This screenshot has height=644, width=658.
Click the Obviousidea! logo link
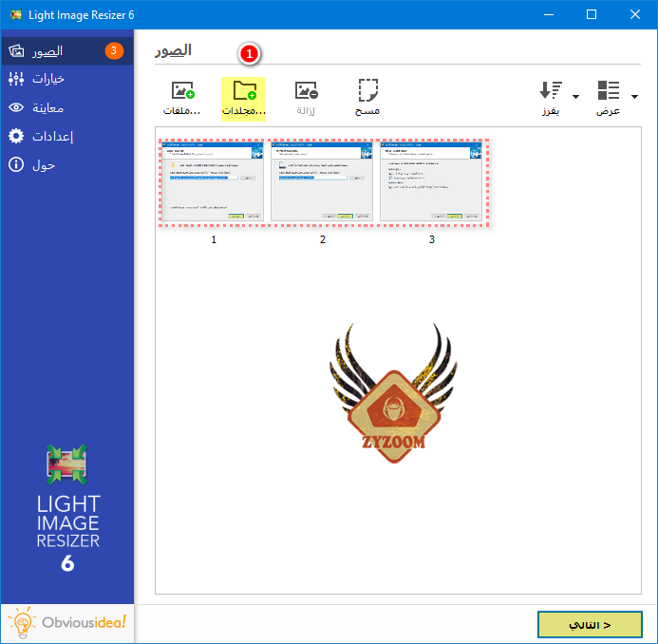67,622
